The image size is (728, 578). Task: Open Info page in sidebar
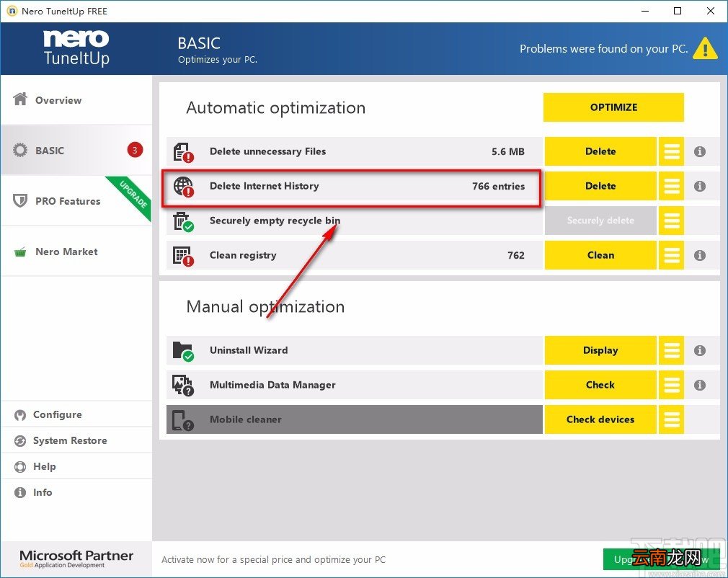point(76,492)
